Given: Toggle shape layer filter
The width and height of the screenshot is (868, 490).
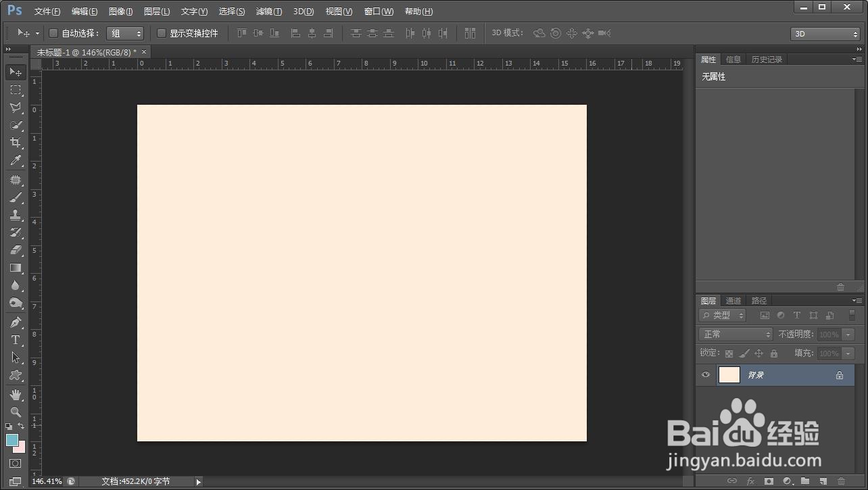Looking at the screenshot, I should [813, 315].
